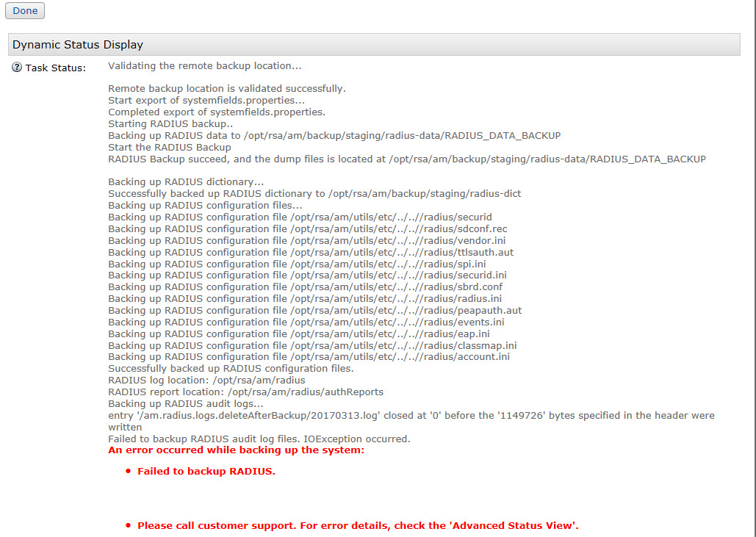Screen dimensions: 756x537
Task: Select the radius/sdconf.rec configuration file line
Action: [307, 228]
